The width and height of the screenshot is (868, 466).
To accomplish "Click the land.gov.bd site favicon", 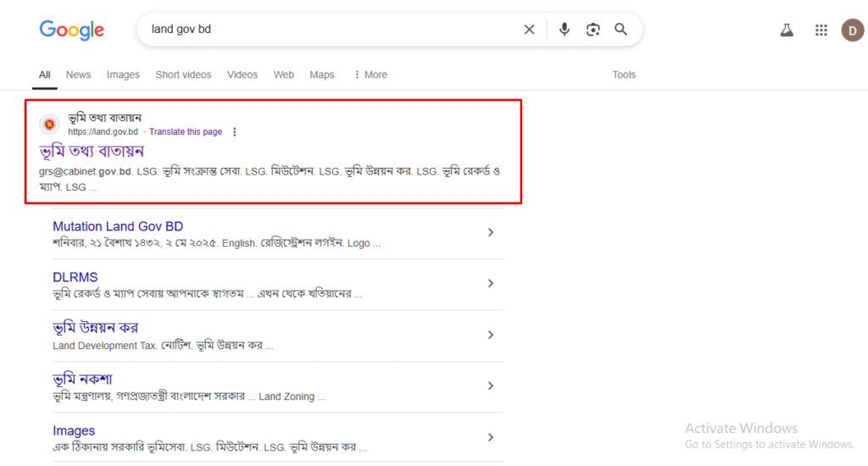I will [x=49, y=124].
